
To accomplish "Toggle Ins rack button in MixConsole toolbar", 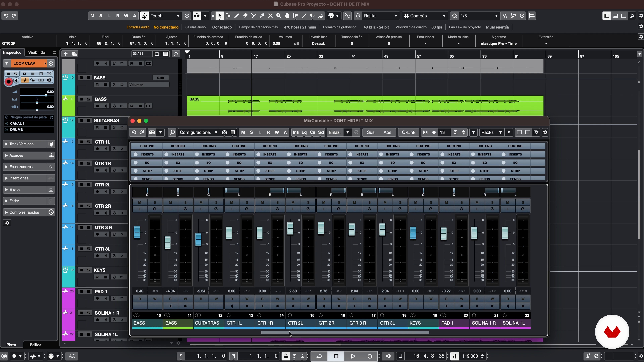I will pos(296,132).
